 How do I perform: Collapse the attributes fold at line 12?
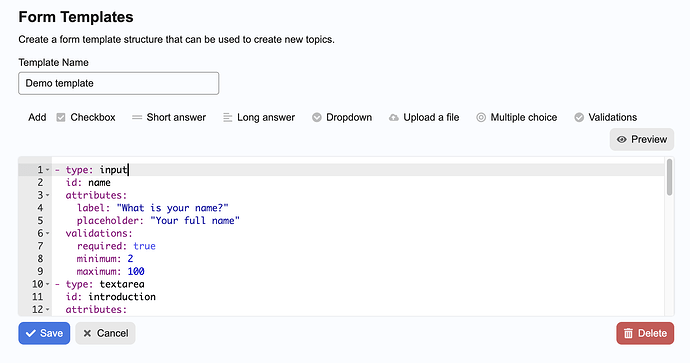click(x=48, y=310)
